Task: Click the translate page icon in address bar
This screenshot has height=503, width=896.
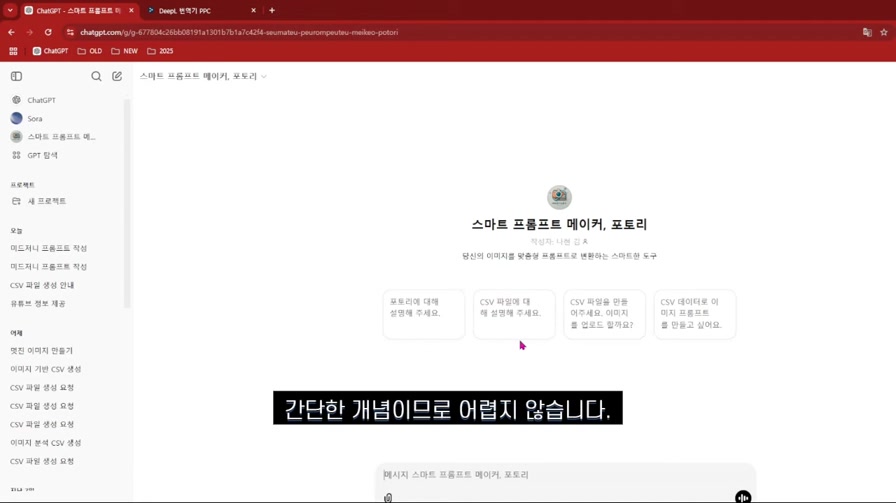Action: pos(867,33)
